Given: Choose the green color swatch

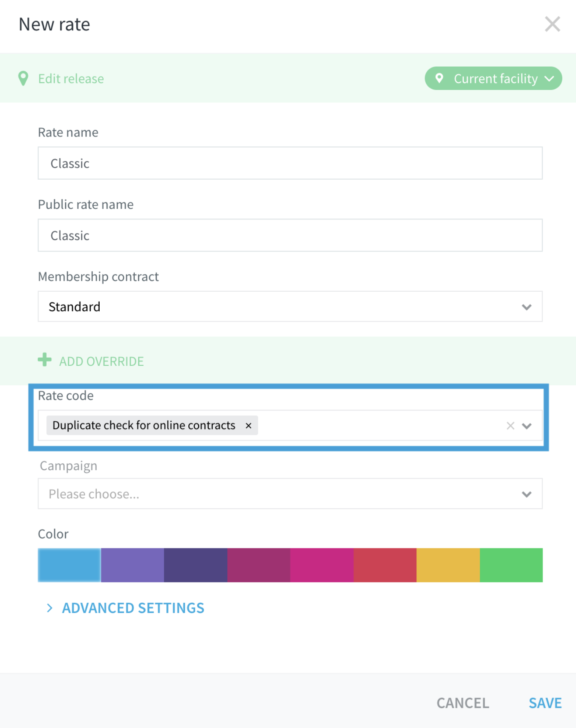Looking at the screenshot, I should (x=511, y=565).
